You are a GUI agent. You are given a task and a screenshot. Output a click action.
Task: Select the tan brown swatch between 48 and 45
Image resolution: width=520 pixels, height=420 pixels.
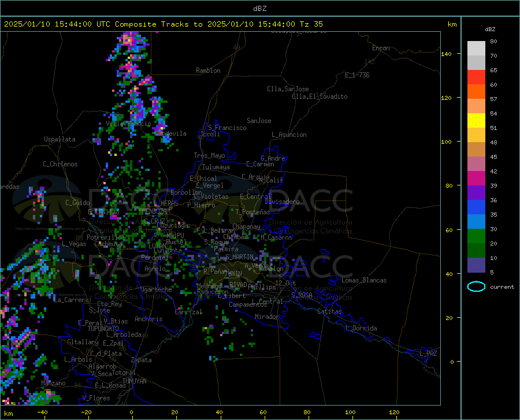pos(476,150)
